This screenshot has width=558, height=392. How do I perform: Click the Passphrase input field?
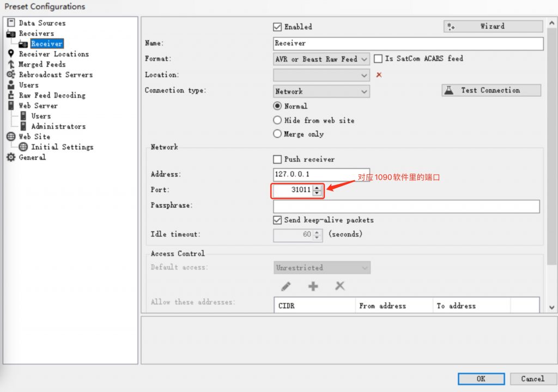[x=406, y=206]
